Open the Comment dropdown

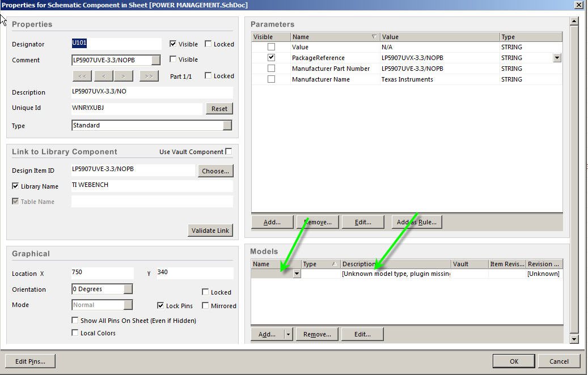(156, 60)
